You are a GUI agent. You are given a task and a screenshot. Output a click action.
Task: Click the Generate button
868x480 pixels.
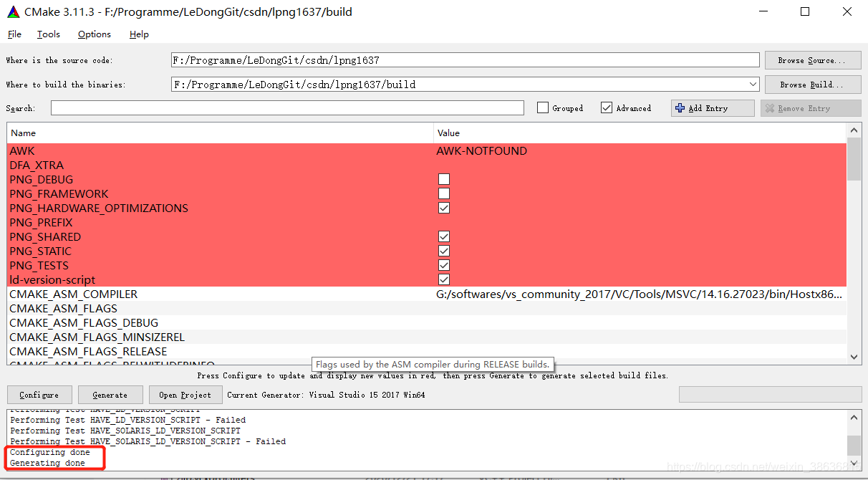point(110,395)
